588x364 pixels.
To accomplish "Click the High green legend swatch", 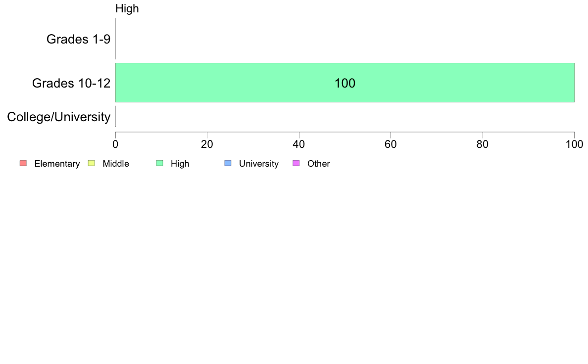I will pyautogui.click(x=160, y=163).
